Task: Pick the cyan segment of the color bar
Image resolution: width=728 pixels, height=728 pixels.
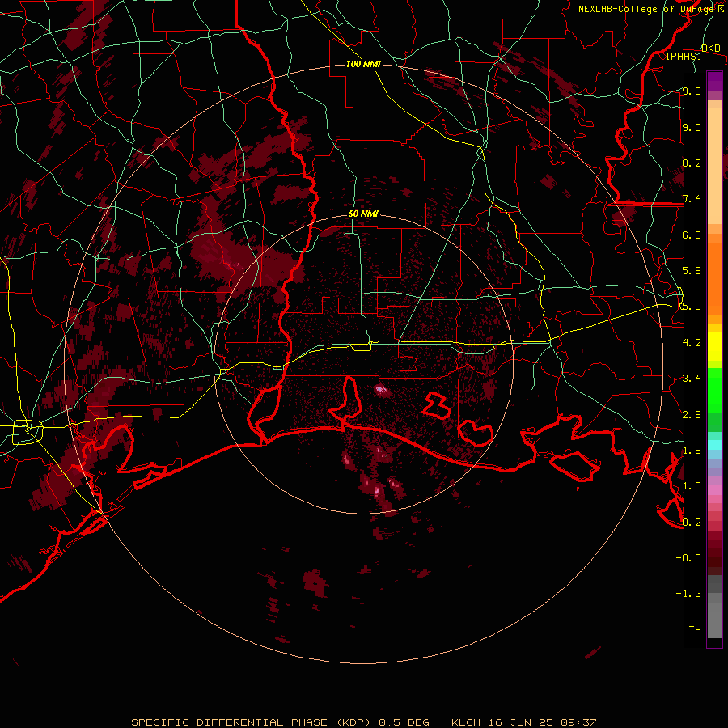Action: (x=714, y=445)
